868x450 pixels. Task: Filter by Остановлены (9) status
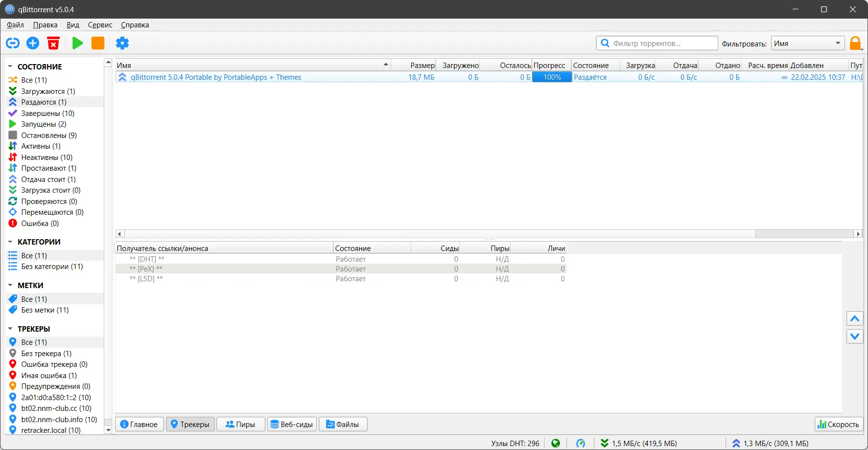coord(49,135)
